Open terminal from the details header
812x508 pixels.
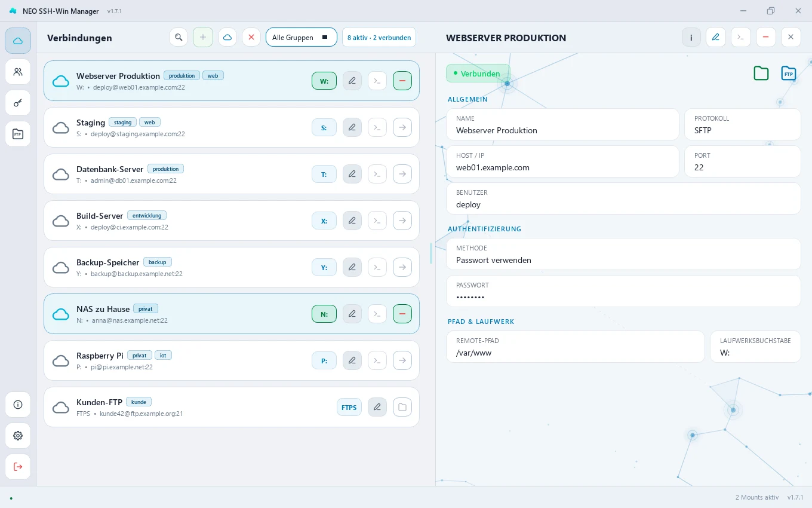741,37
